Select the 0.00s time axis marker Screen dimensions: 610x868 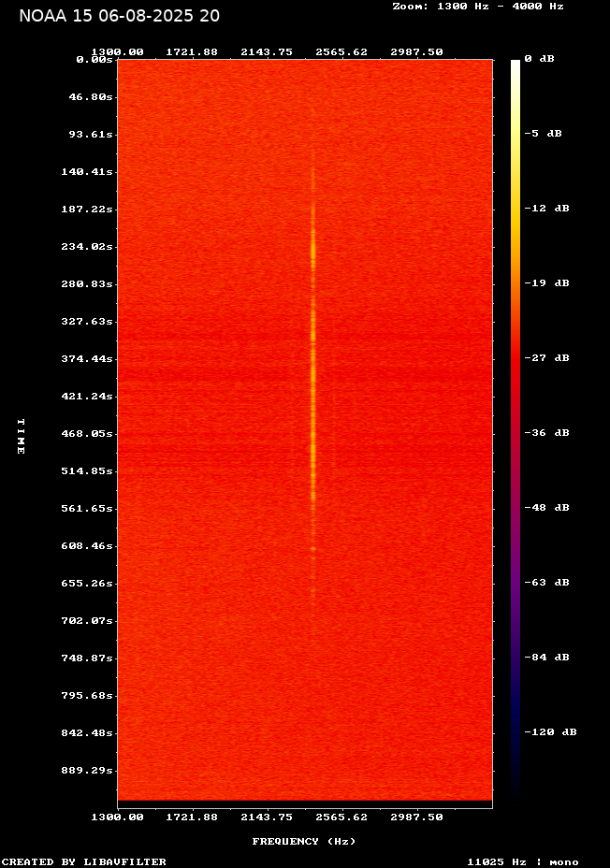(94, 59)
